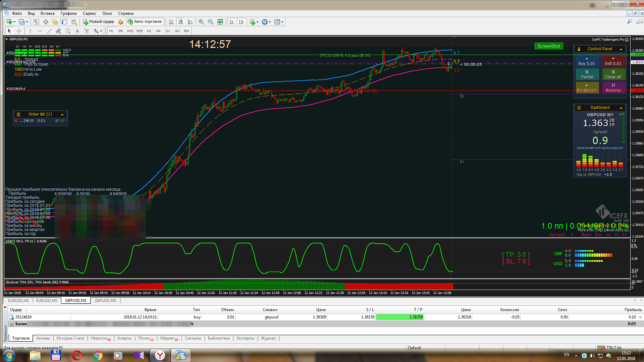
Task: Select the text label tool
Action: pos(87,31)
